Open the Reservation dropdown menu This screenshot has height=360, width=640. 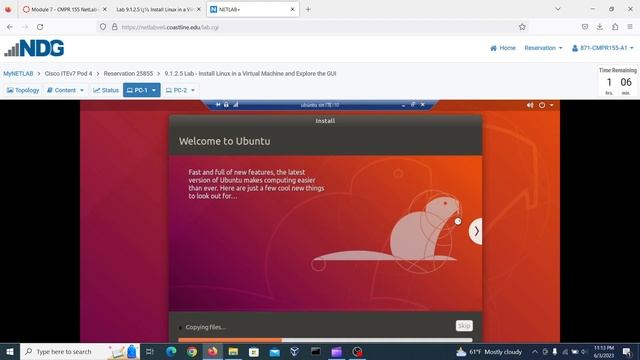(x=543, y=48)
